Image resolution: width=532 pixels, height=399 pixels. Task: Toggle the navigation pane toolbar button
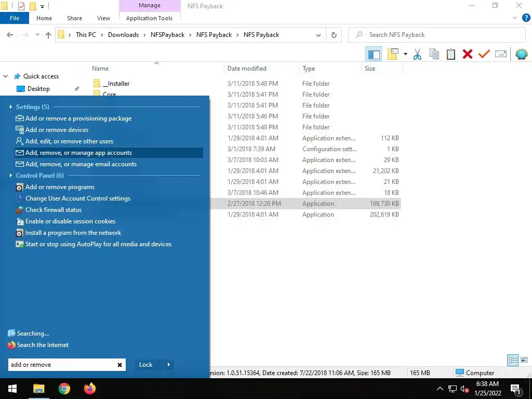(x=374, y=54)
